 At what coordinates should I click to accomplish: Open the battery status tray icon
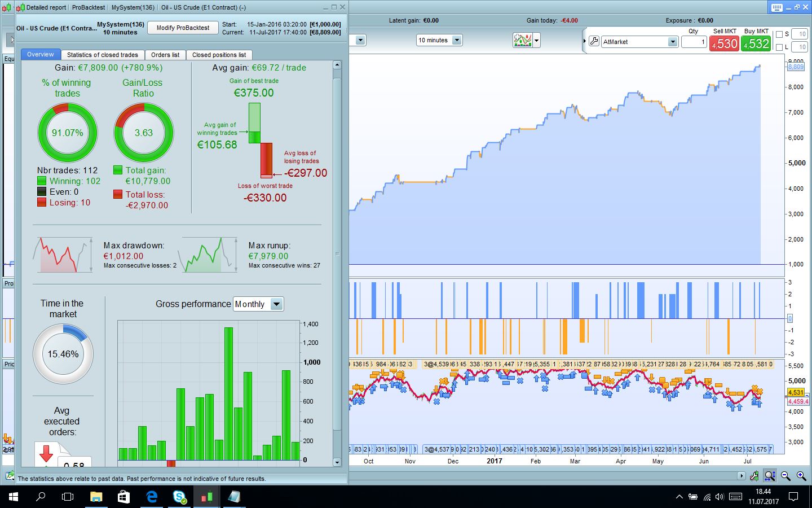coord(693,497)
